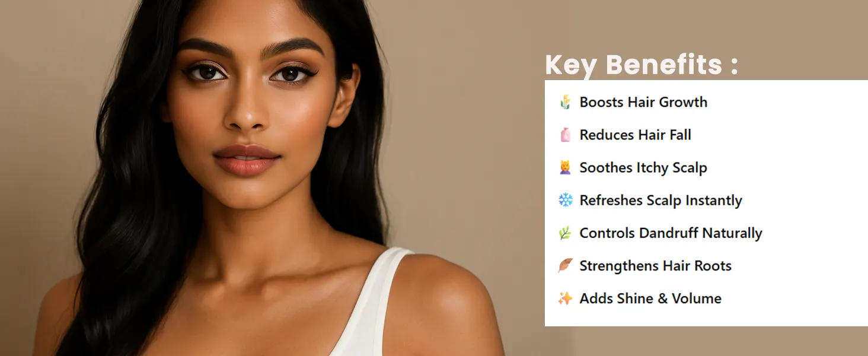Click the Reduces Hair Fall text
Viewport: 868px width, 356px height.
[635, 135]
